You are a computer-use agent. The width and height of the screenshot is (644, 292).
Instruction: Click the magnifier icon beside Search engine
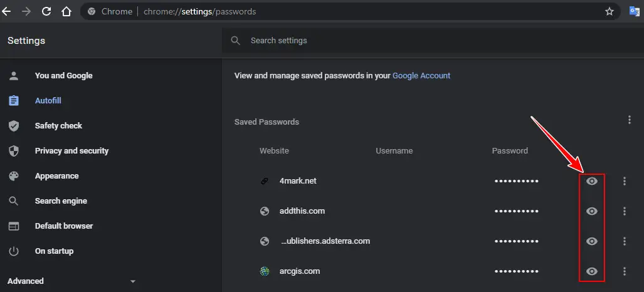click(14, 201)
